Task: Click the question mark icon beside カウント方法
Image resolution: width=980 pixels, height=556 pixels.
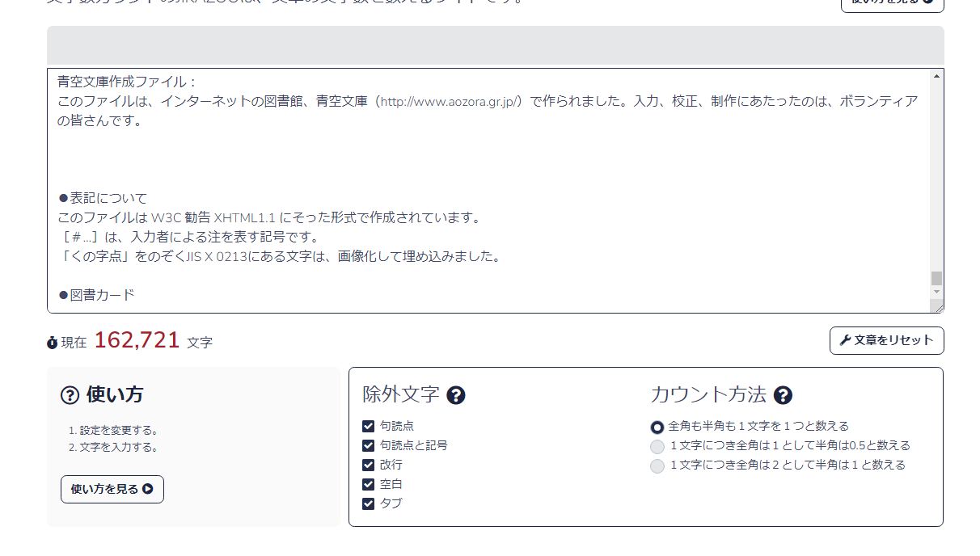Action: [781, 395]
